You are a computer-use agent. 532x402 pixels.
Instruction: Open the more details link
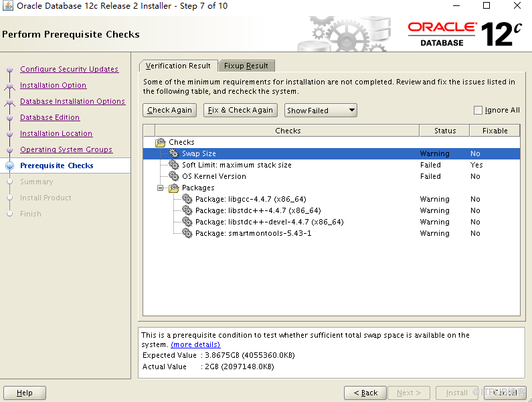tap(195, 344)
